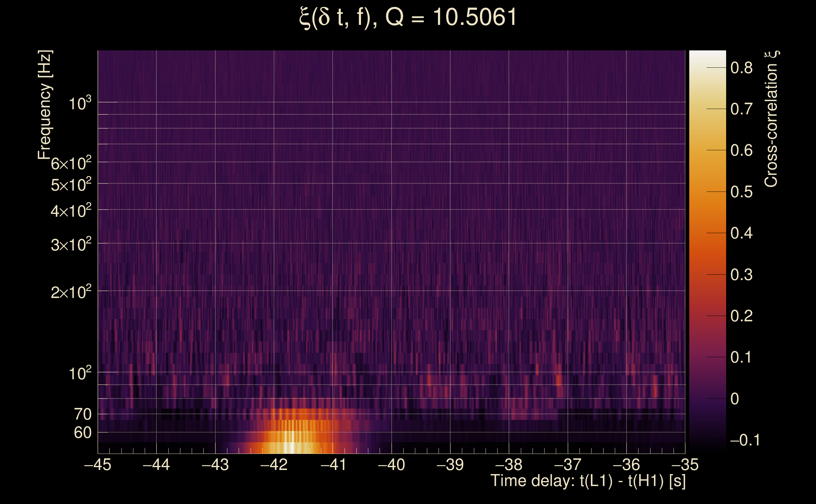
Task: Click the 60 Hz frequency tick label
Action: click(82, 433)
